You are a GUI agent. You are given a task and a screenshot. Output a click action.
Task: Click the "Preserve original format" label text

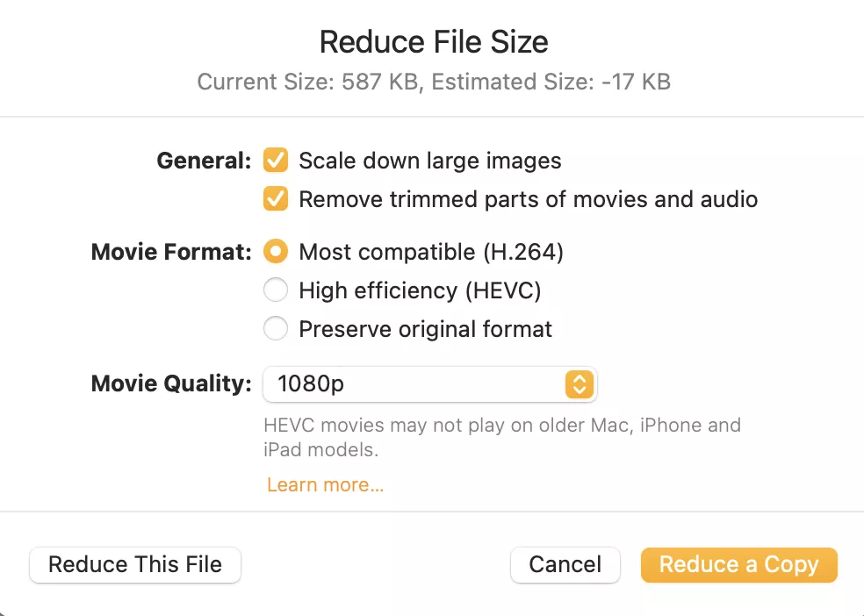426,329
